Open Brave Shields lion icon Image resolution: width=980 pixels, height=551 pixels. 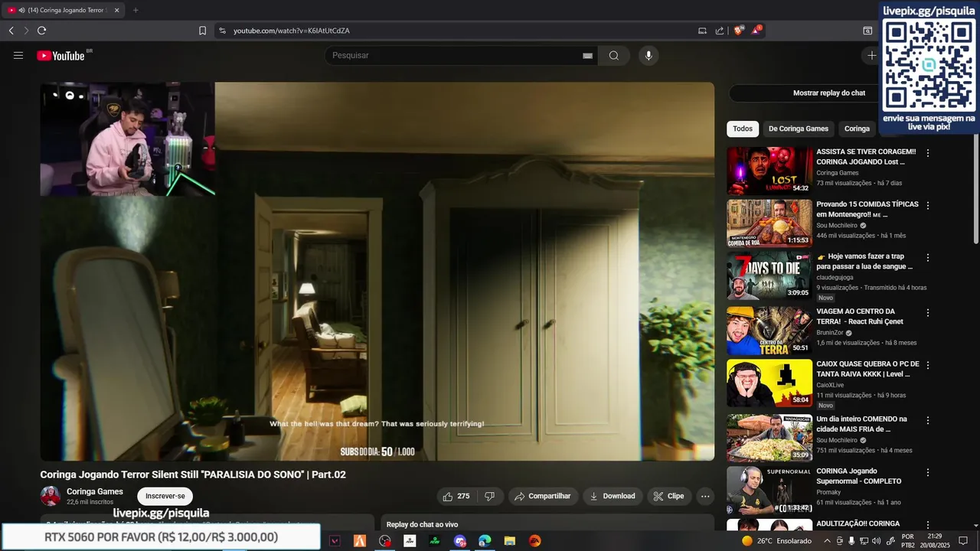pyautogui.click(x=739, y=31)
